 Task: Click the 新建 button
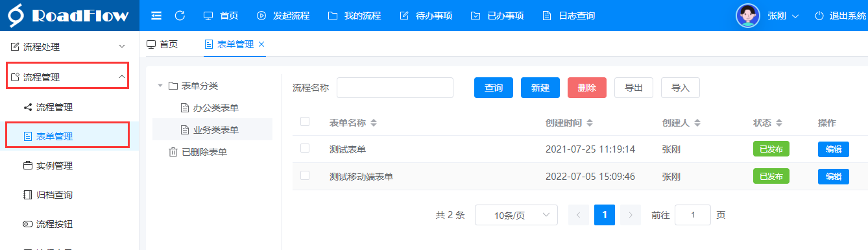(540, 88)
